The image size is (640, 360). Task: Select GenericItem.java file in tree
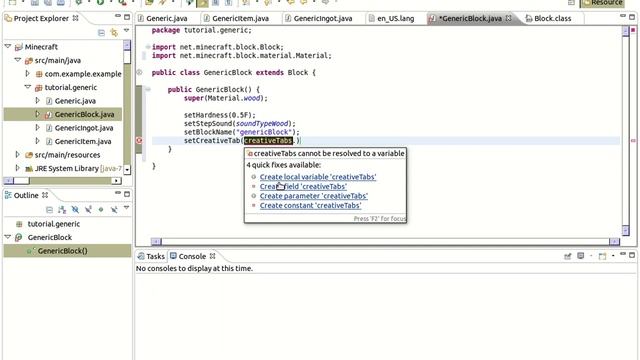(x=83, y=141)
